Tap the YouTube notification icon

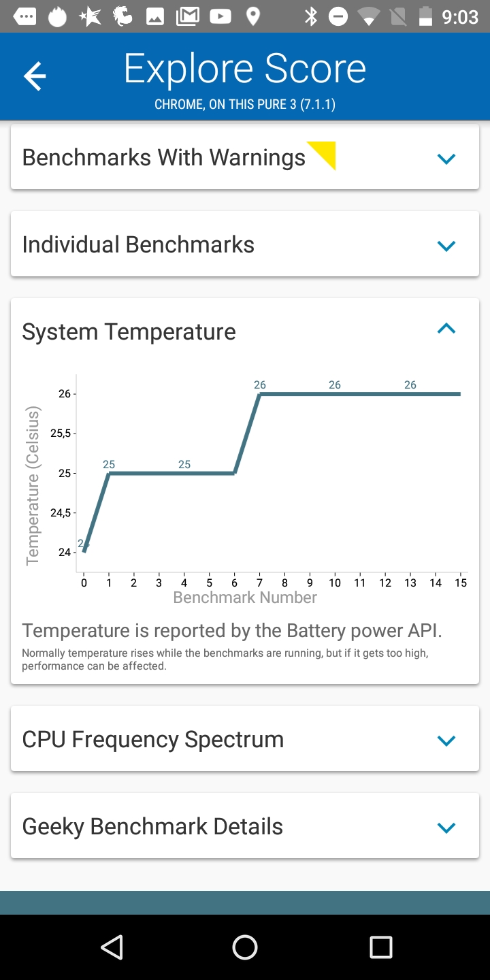pos(220,16)
